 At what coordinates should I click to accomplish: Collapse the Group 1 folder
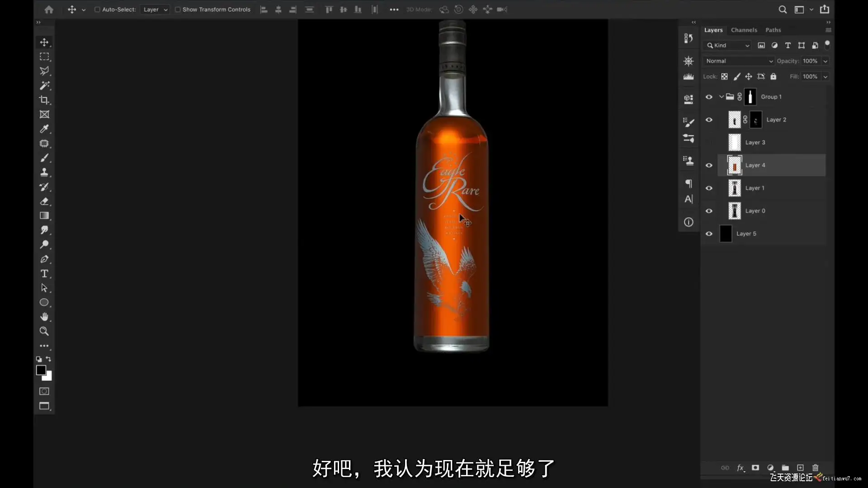[722, 97]
